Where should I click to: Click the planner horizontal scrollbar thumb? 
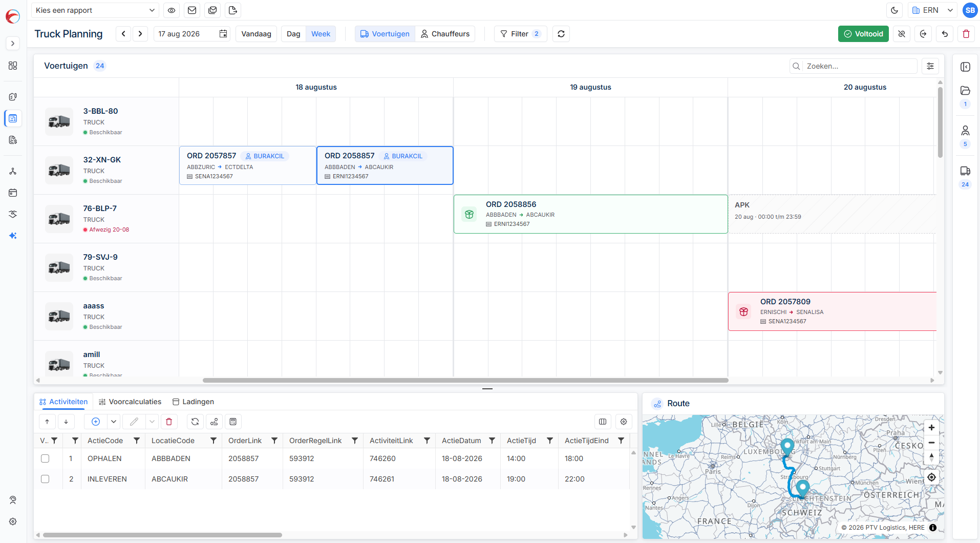tap(465, 381)
